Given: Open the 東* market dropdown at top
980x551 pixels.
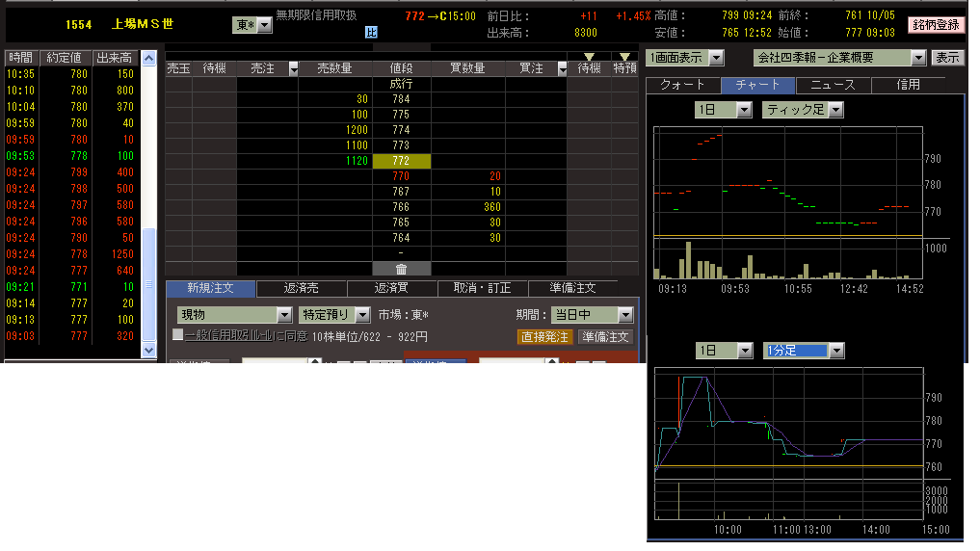Looking at the screenshot, I should pyautogui.click(x=264, y=25).
